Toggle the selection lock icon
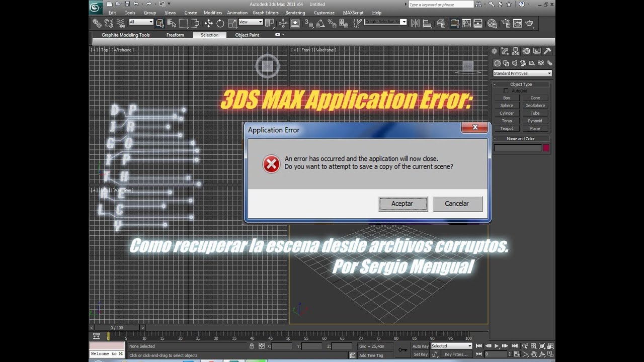Image resolution: width=644 pixels, height=362 pixels. 252,346
